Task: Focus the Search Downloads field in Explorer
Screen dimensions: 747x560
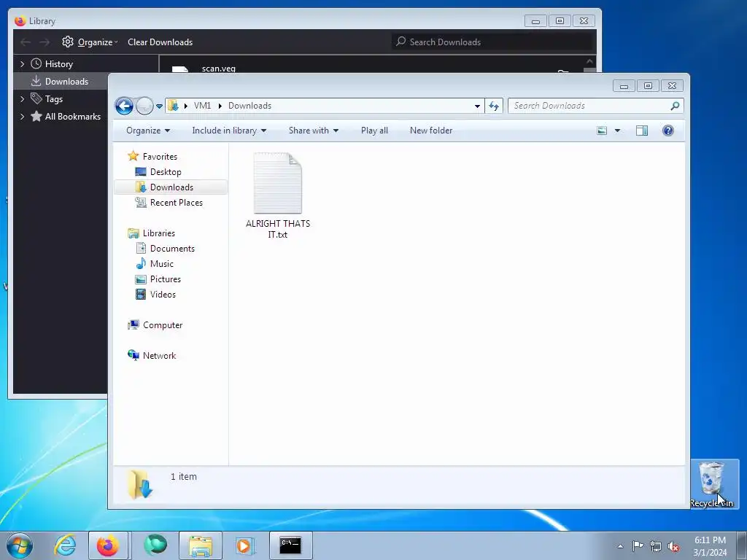Action: [x=595, y=106]
